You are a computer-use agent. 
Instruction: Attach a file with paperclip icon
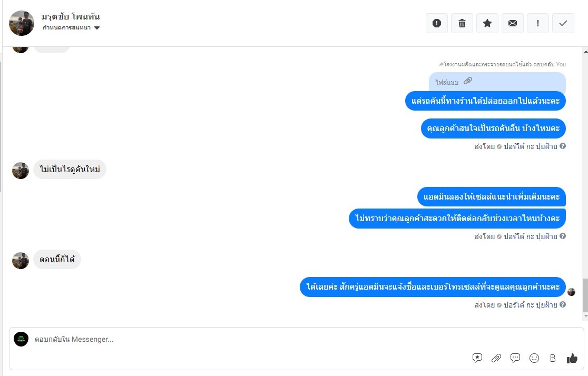point(496,358)
